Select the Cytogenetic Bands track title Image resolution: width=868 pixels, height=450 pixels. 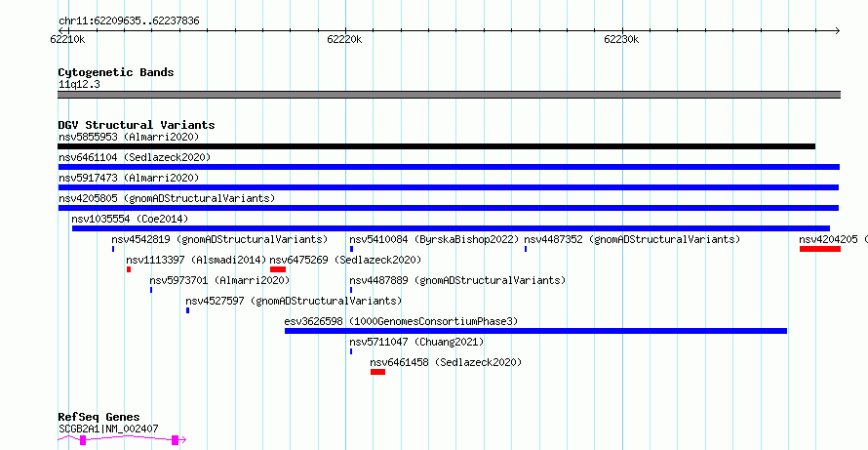point(116,72)
